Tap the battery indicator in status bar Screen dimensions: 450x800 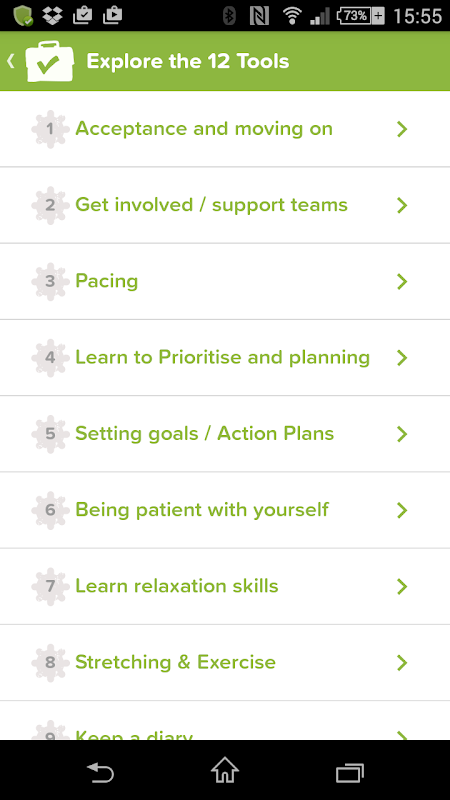coord(360,16)
